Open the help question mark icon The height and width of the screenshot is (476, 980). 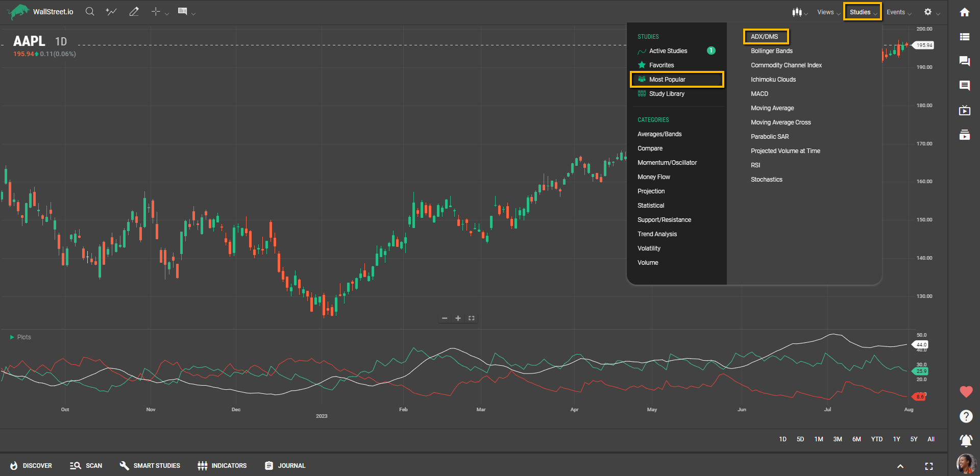(965, 416)
